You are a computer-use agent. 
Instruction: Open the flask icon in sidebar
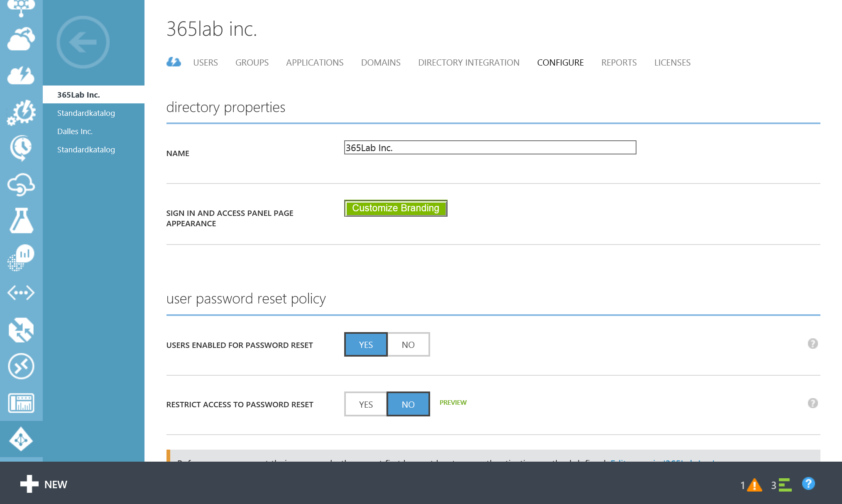coord(21,220)
